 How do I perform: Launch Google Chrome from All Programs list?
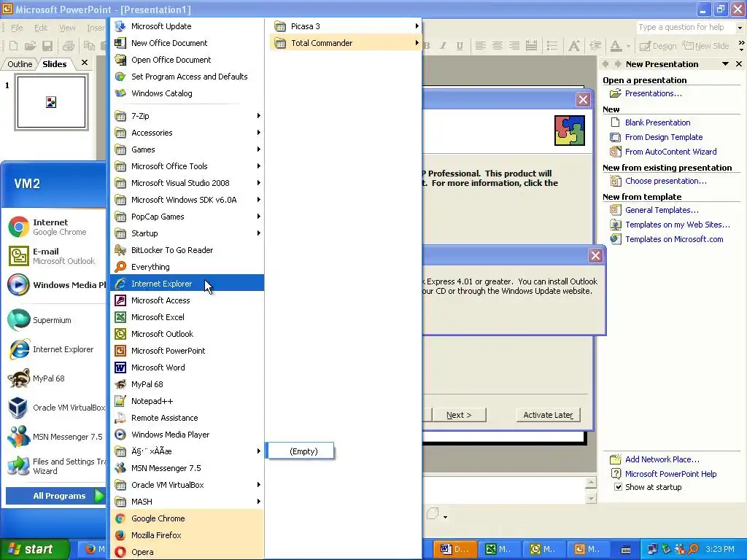point(187,518)
